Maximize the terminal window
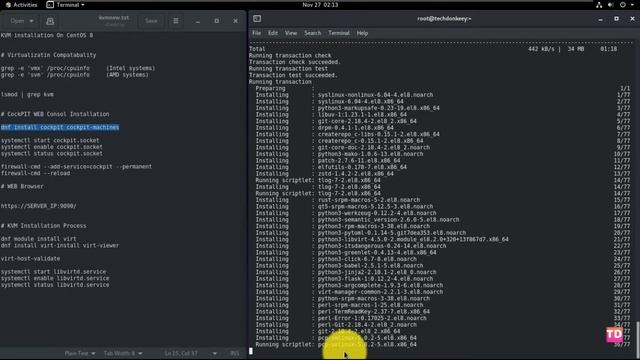This screenshot has height=360, width=640. tap(616, 19)
